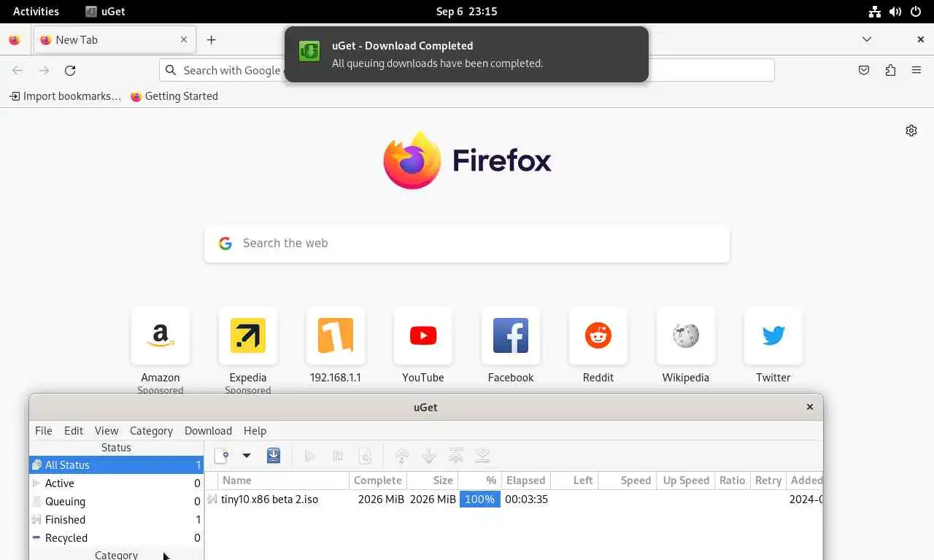Click the clock showing Sep 6 23:15
The height and width of the screenshot is (560, 934).
click(466, 11)
